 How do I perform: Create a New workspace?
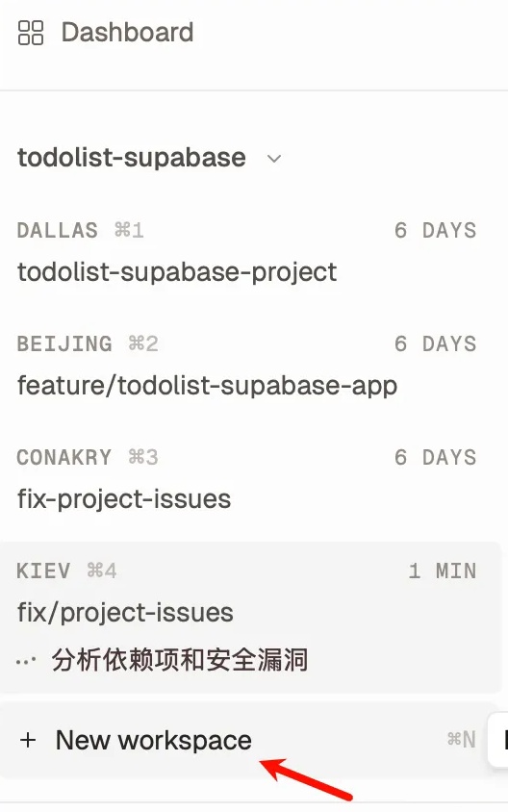tap(153, 740)
